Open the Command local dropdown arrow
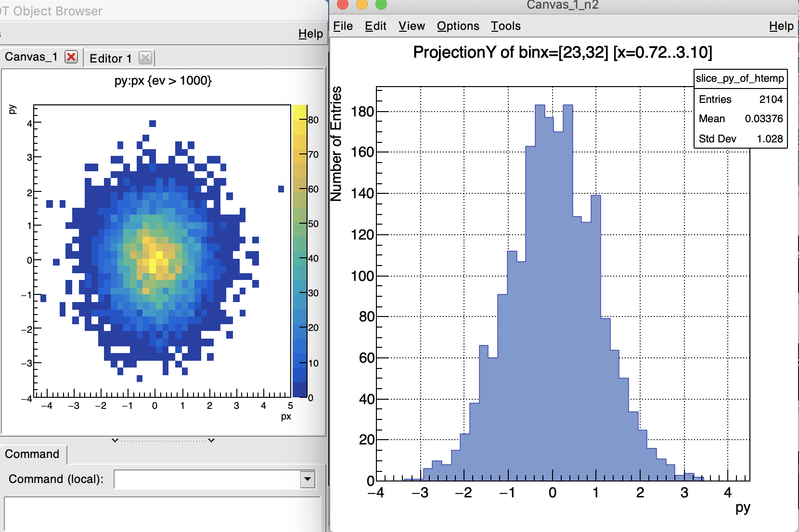 pos(307,479)
